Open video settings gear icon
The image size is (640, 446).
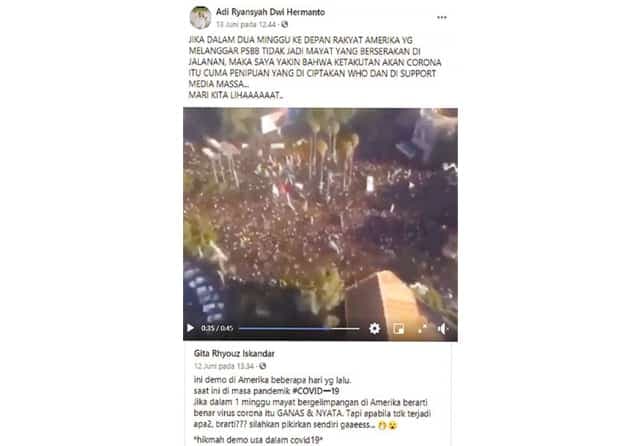click(x=374, y=328)
